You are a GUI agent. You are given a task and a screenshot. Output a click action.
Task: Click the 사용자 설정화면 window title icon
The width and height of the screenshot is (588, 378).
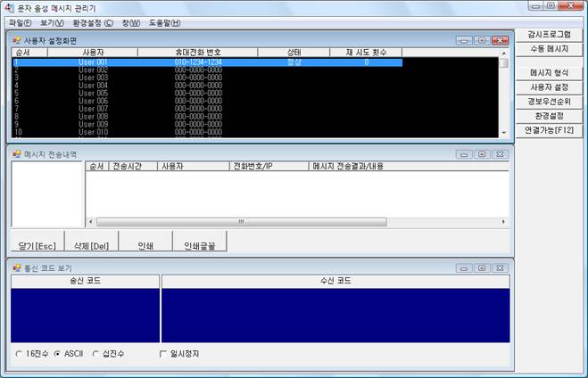point(16,40)
